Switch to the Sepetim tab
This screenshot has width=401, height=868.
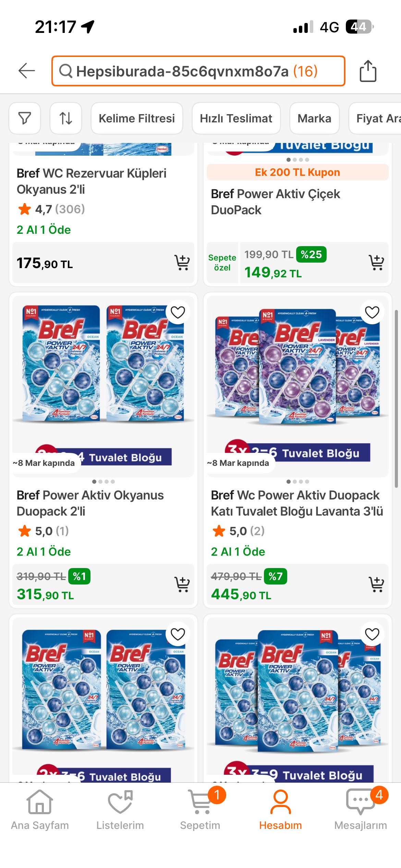coord(200,810)
